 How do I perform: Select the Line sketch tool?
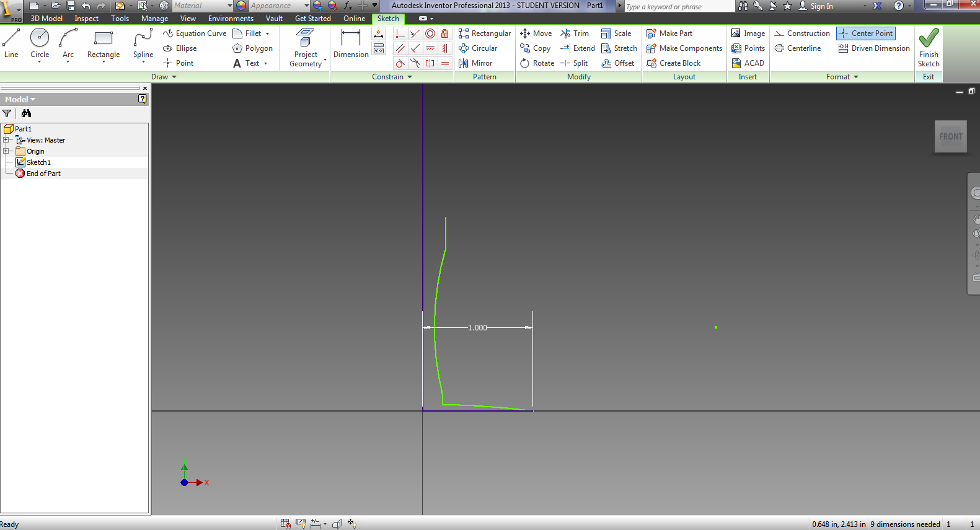(x=11, y=43)
